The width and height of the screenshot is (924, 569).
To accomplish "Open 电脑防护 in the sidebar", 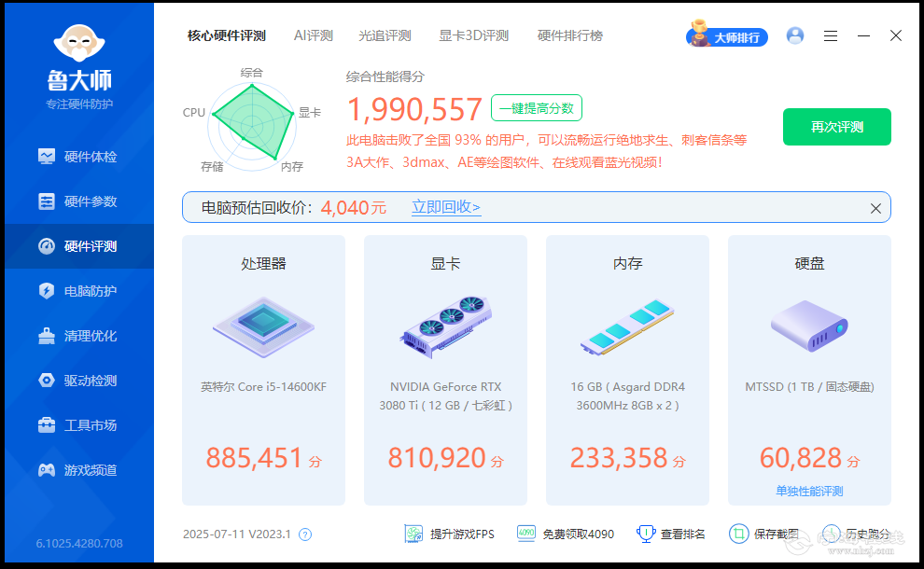I will click(x=79, y=291).
